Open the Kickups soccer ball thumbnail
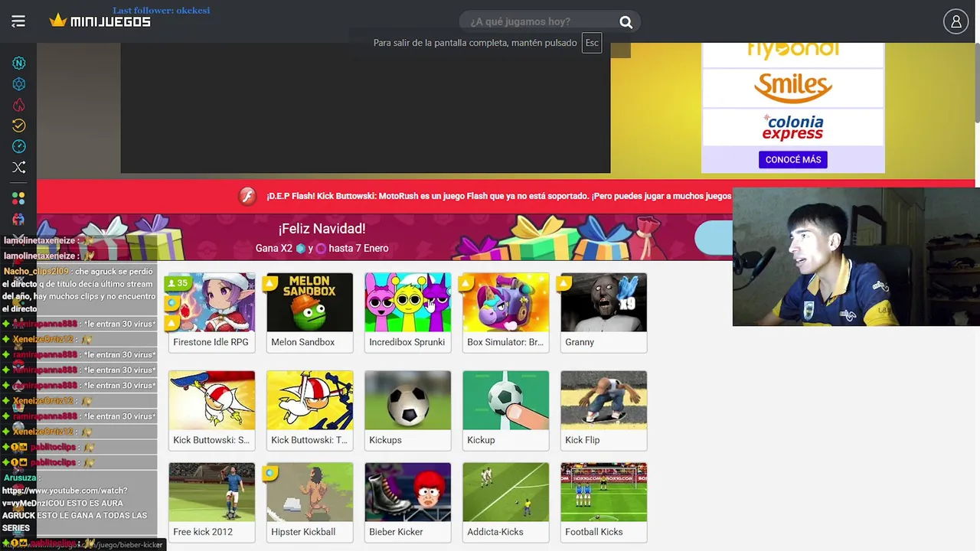980x551 pixels. (x=408, y=400)
